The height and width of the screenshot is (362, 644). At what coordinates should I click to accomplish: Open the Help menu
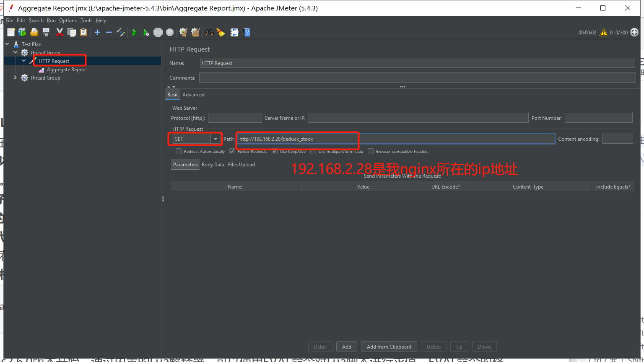tap(101, 20)
